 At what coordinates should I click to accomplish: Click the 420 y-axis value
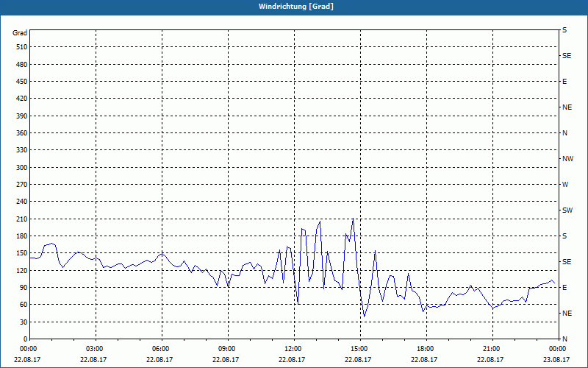coord(22,99)
